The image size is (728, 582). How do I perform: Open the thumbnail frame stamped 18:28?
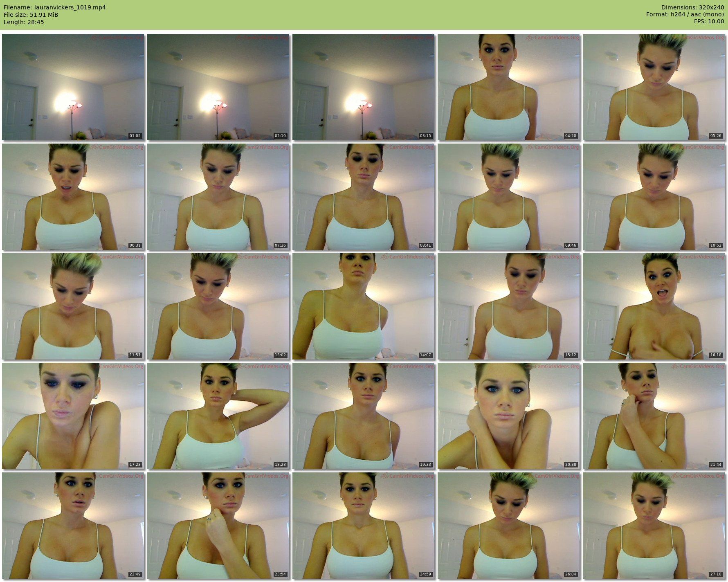(x=218, y=416)
